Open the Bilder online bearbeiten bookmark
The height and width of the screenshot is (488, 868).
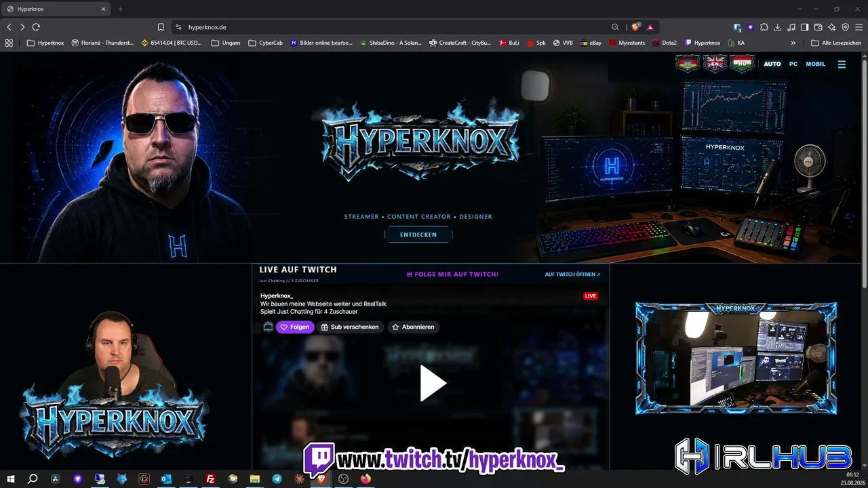(x=321, y=43)
